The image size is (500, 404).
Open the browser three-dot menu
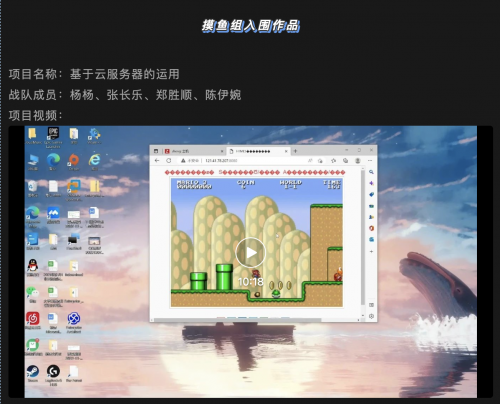point(370,161)
